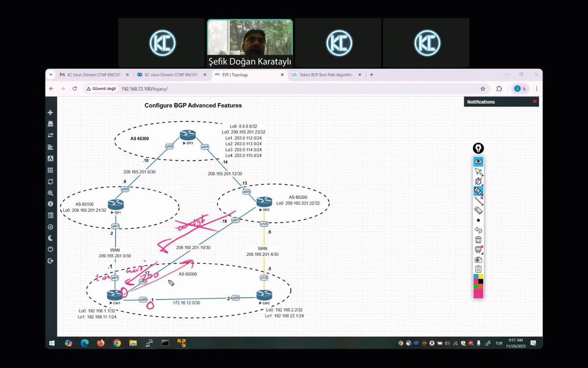Click the refresh topology icon in sidebar
The height and width of the screenshot is (368, 588).
(50, 182)
